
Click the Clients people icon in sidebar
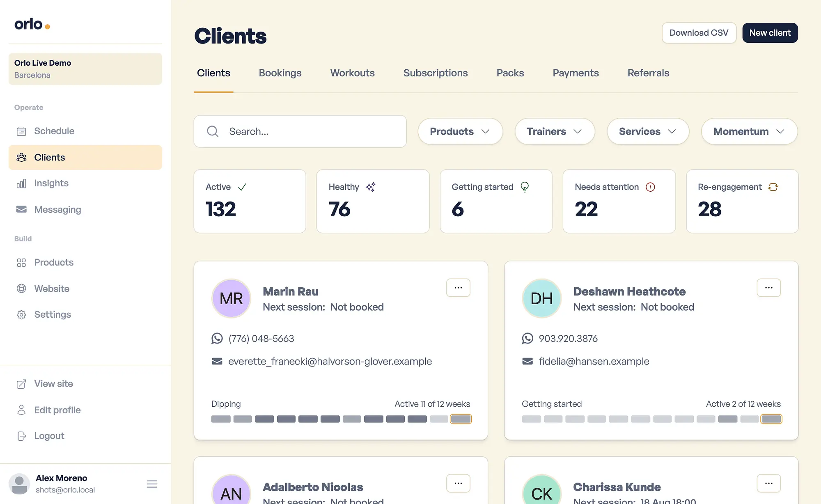coord(21,157)
